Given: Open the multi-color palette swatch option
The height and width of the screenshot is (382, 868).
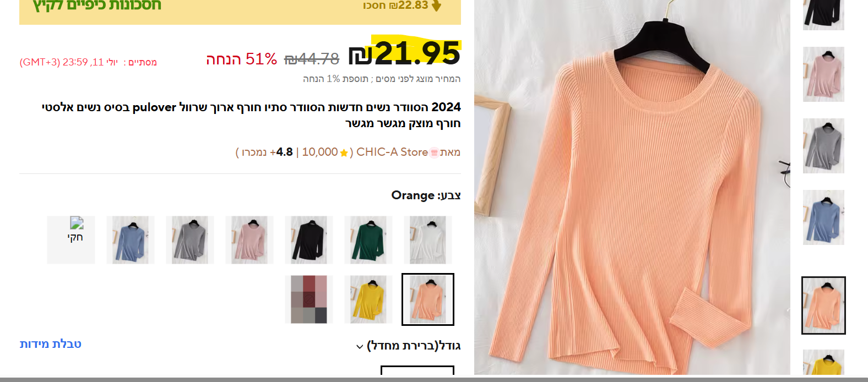Looking at the screenshot, I should point(309,299).
